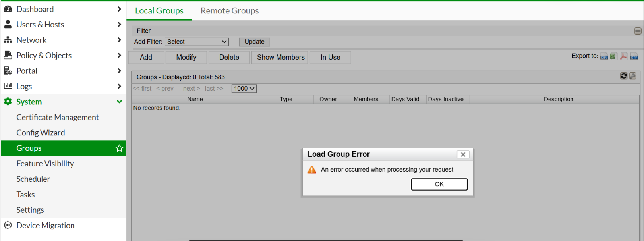Click the Modify button
This screenshot has height=241, width=644.
[x=186, y=57]
